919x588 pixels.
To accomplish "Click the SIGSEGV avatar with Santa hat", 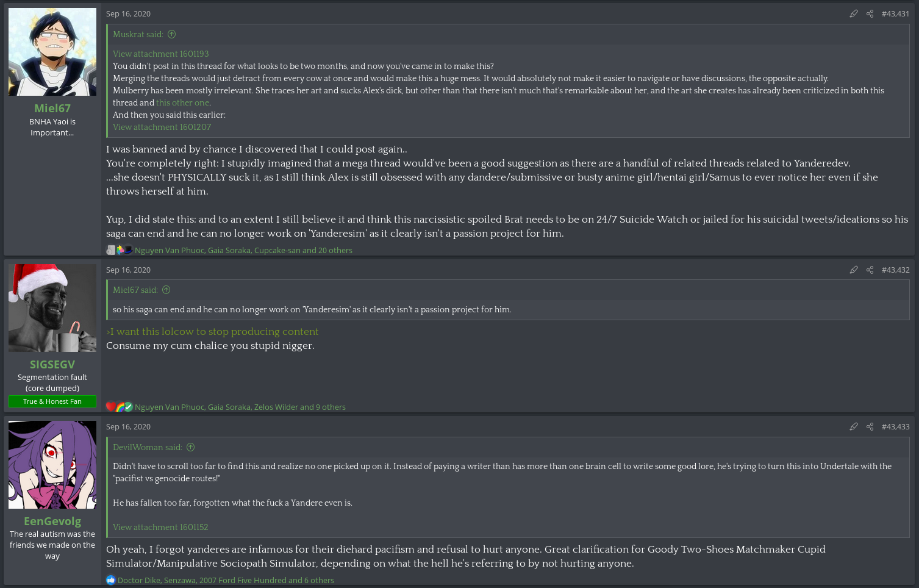I will [x=52, y=308].
